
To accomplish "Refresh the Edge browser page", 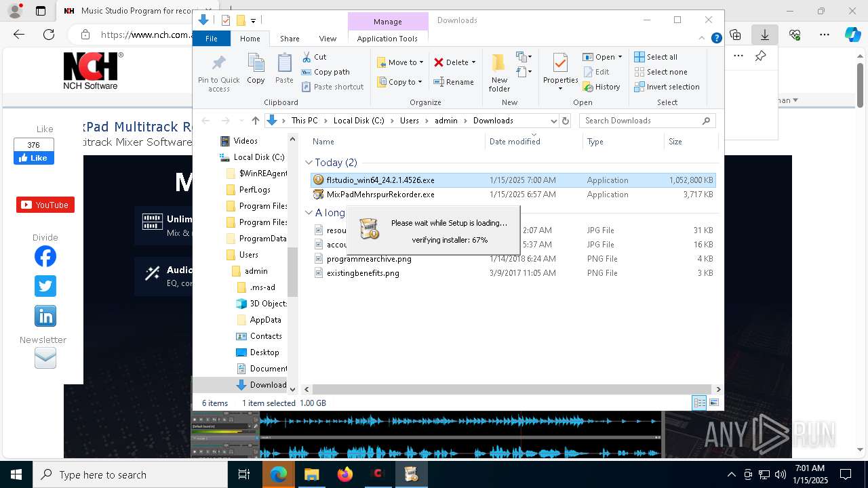I will [49, 35].
